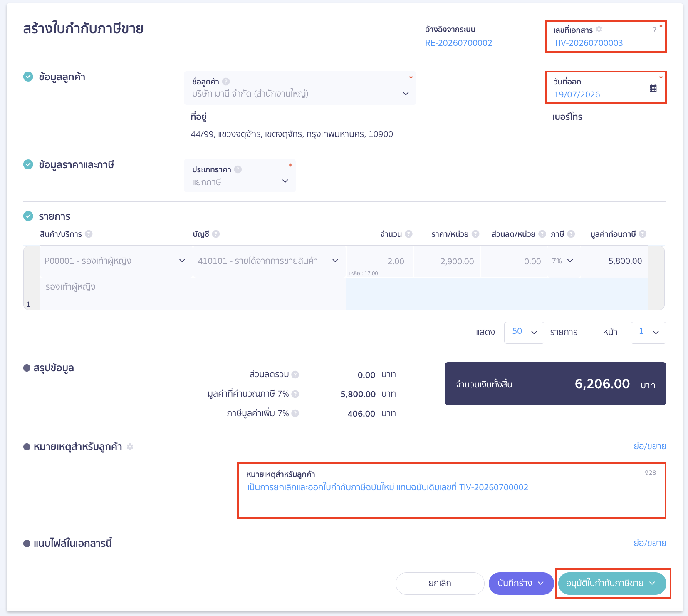Open the 7% tax rate dropdown
This screenshot has width=688, height=616.
(564, 261)
